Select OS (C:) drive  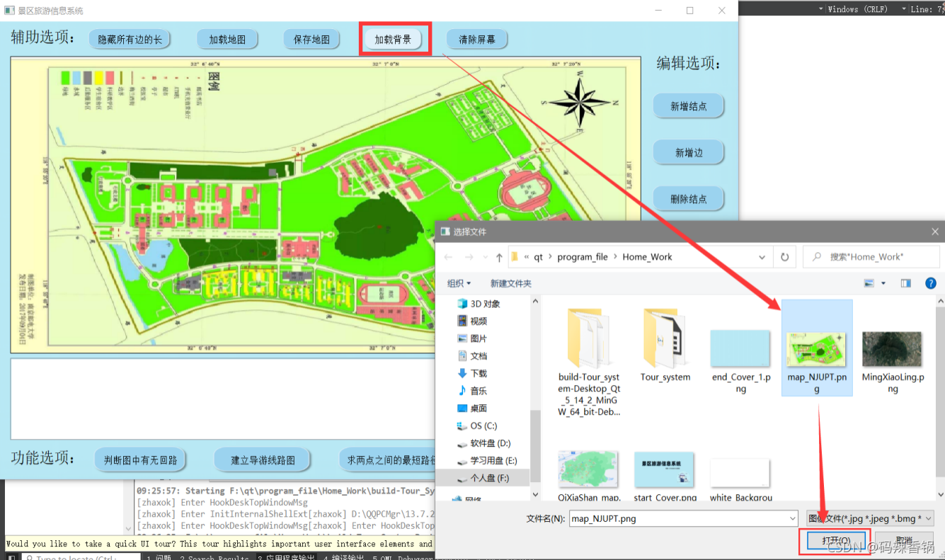click(483, 425)
